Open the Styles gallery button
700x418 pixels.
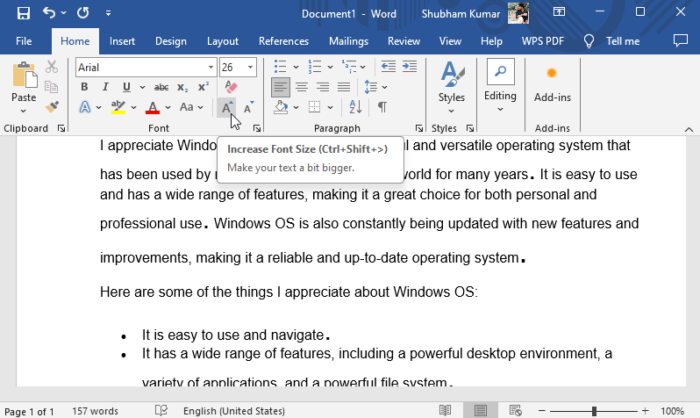coord(451,87)
